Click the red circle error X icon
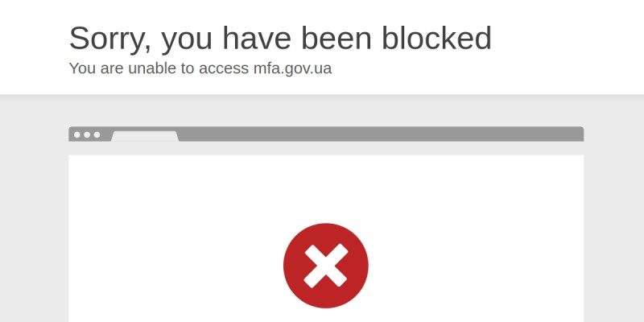644x322 pixels. [x=326, y=266]
